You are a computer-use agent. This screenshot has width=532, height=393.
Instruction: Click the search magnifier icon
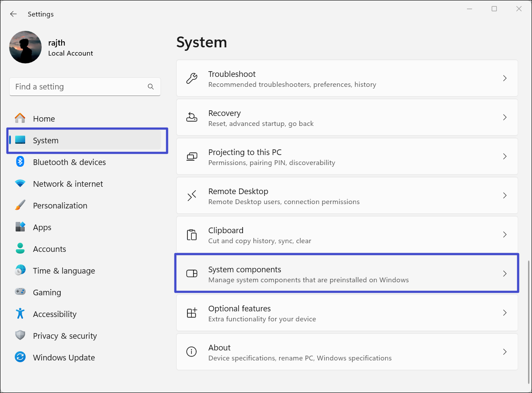151,87
